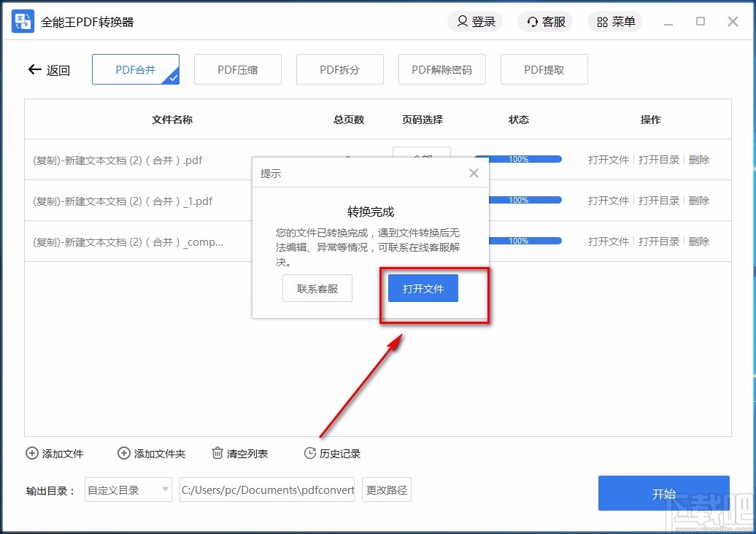The height and width of the screenshot is (534, 756).
Task: View history via the 历史记录 clock icon
Action: pos(309,453)
